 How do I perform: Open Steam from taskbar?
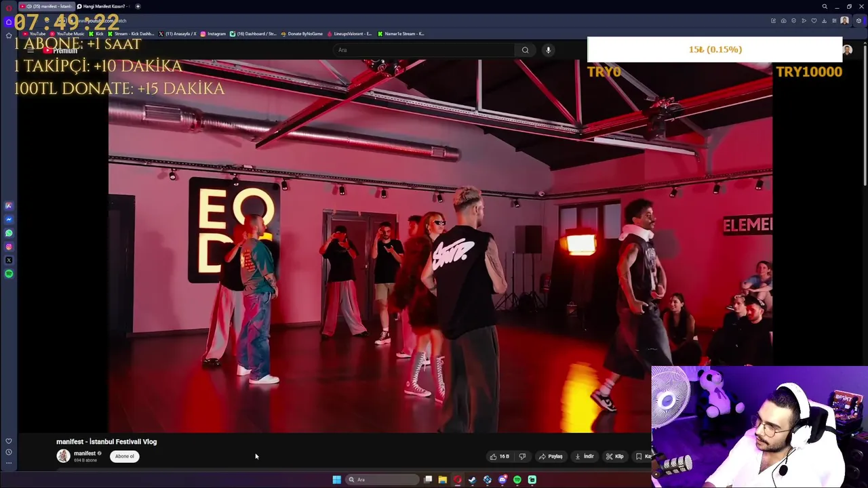(x=472, y=480)
